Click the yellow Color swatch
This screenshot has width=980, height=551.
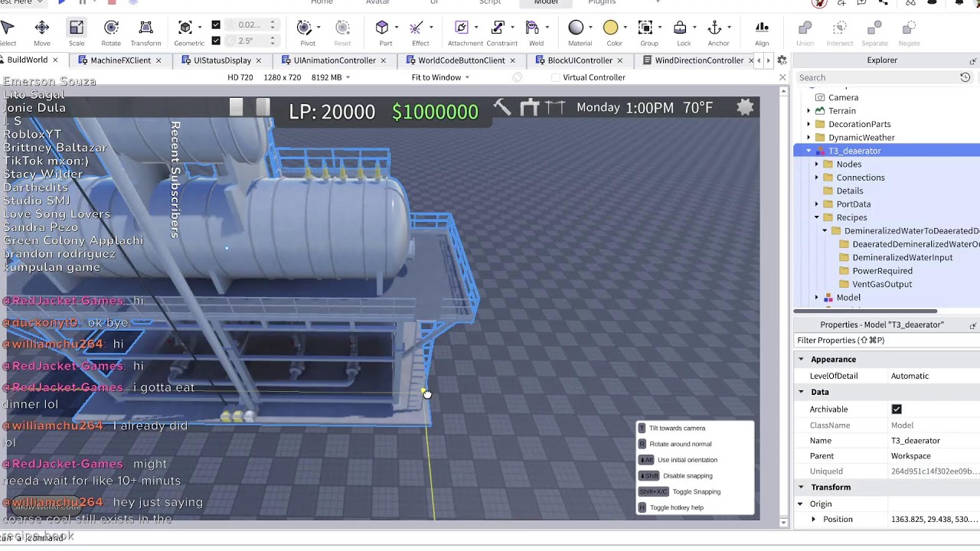pos(610,28)
